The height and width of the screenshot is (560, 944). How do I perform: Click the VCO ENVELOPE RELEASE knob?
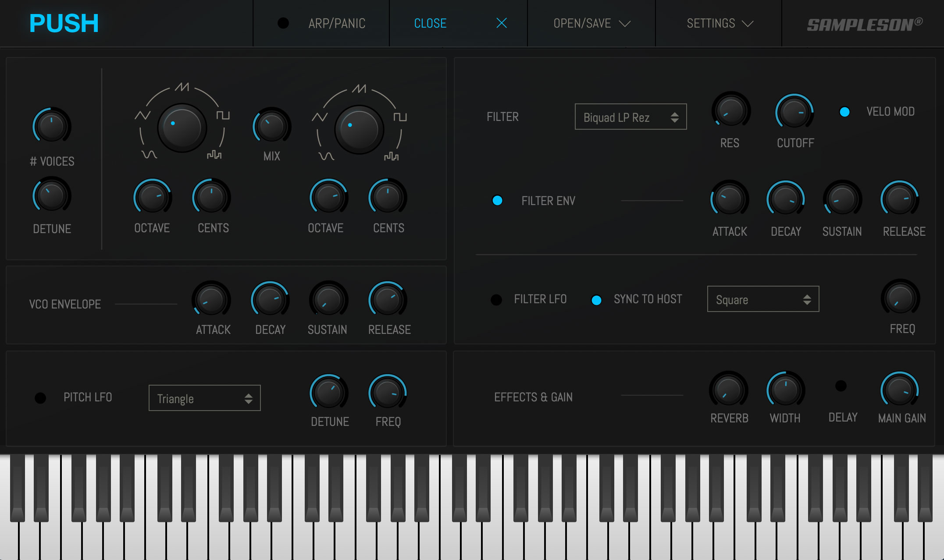click(x=388, y=299)
